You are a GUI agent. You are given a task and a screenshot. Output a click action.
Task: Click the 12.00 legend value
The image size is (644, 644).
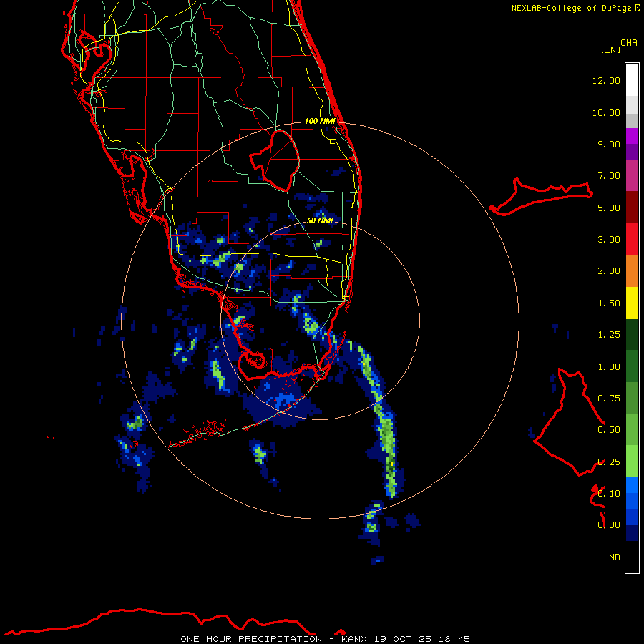coord(606,80)
